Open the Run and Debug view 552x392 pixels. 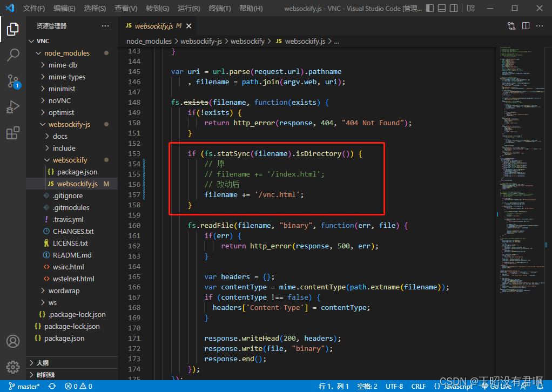tap(12, 107)
